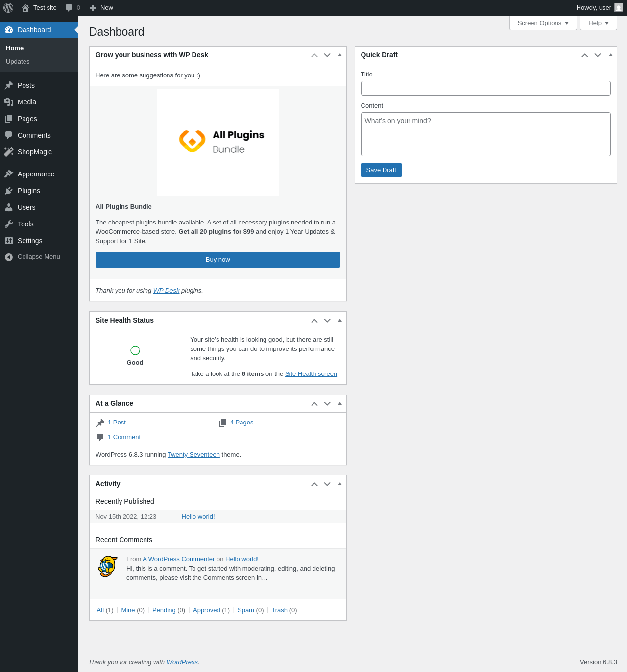The width and height of the screenshot is (627, 672).
Task: Move the Activity widget up
Action: tap(314, 484)
